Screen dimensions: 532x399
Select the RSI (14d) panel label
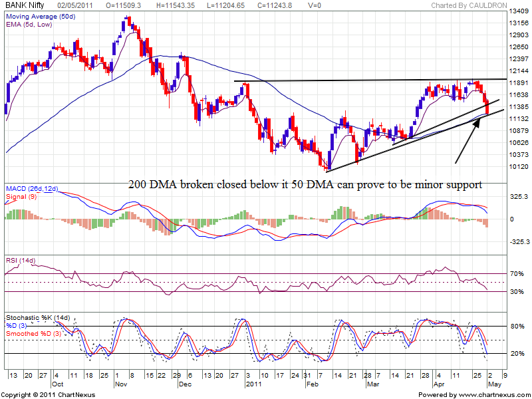pyautogui.click(x=23, y=259)
